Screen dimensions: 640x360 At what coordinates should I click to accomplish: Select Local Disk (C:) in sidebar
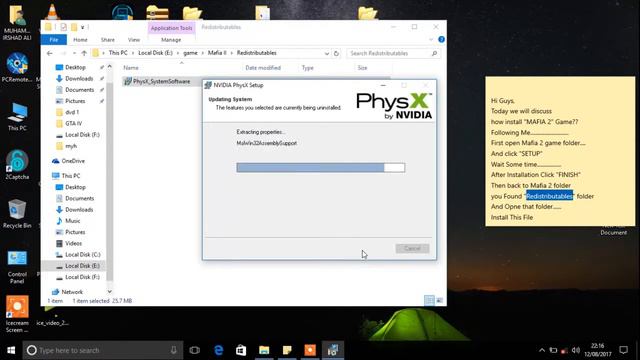(x=82, y=254)
